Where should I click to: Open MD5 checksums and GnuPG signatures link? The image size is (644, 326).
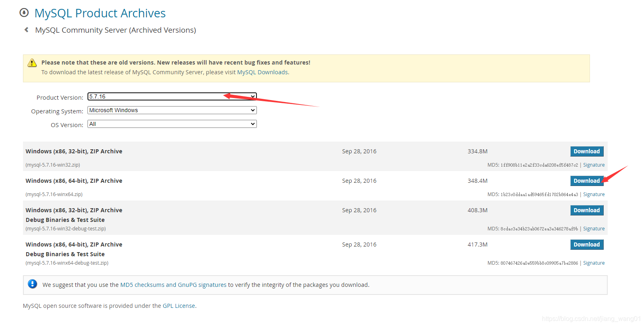pyautogui.click(x=173, y=285)
